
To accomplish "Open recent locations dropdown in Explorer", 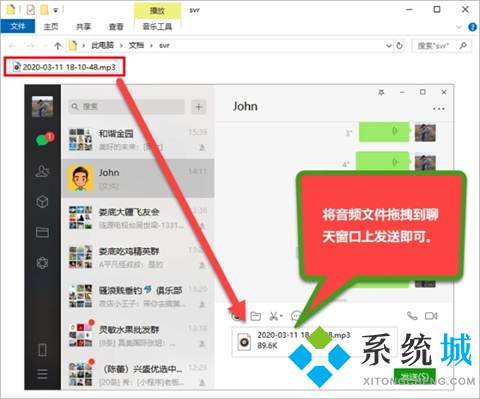I will click(45, 46).
